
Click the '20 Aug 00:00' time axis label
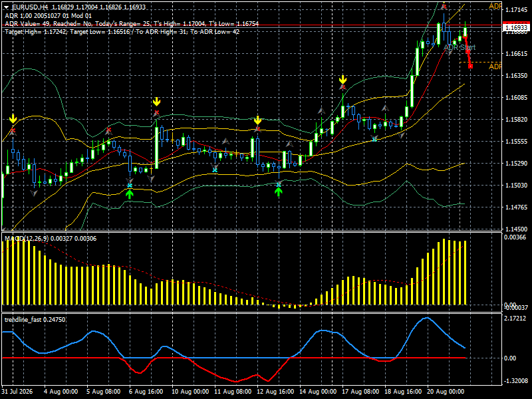(446, 392)
